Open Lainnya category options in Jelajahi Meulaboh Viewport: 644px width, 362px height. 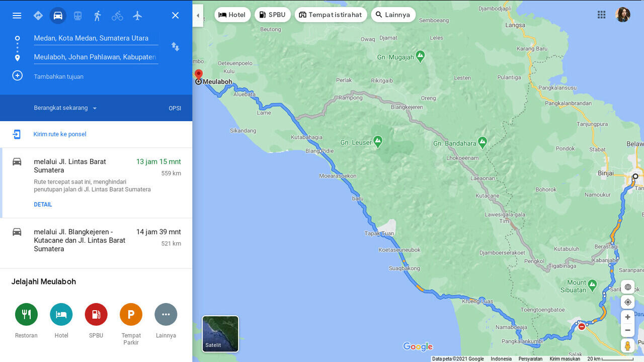[166, 314]
